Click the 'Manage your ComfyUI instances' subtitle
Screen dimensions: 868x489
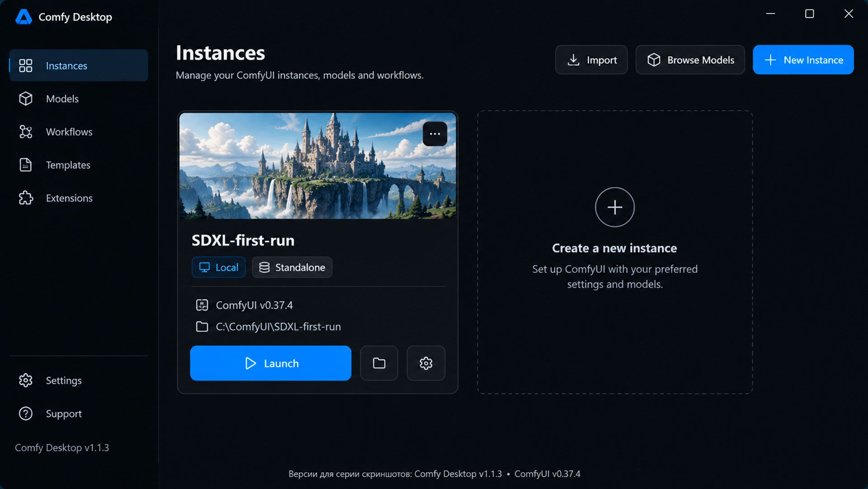point(299,75)
